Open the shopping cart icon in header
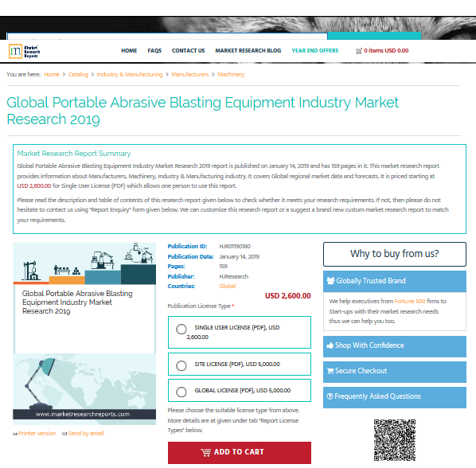Image resolution: width=476 pixels, height=468 pixels. [x=359, y=51]
